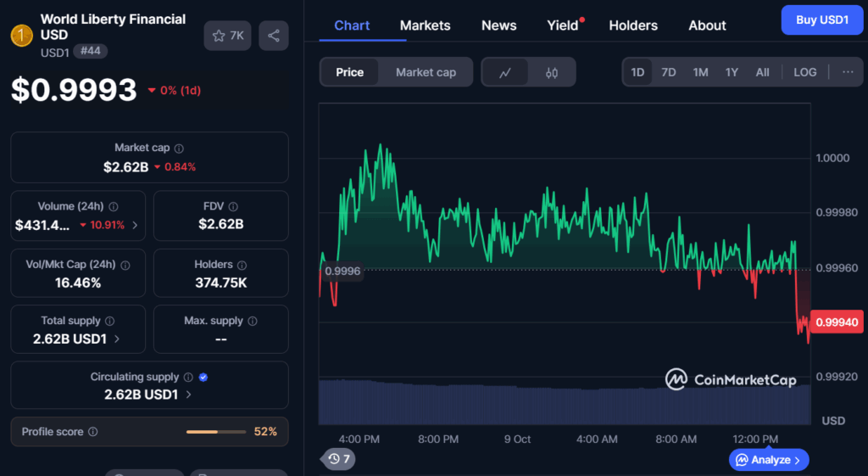The image size is (868, 476).
Task: Open the News tab
Action: tap(498, 25)
